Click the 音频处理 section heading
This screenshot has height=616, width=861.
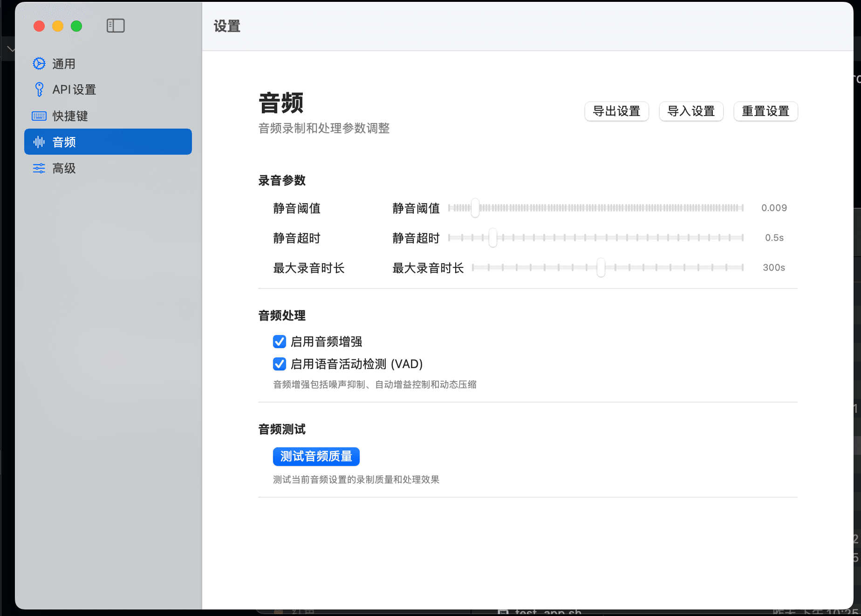pyautogui.click(x=282, y=315)
